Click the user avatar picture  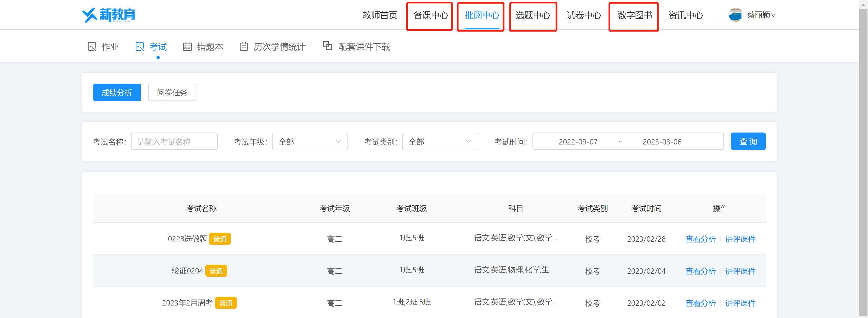click(x=736, y=15)
